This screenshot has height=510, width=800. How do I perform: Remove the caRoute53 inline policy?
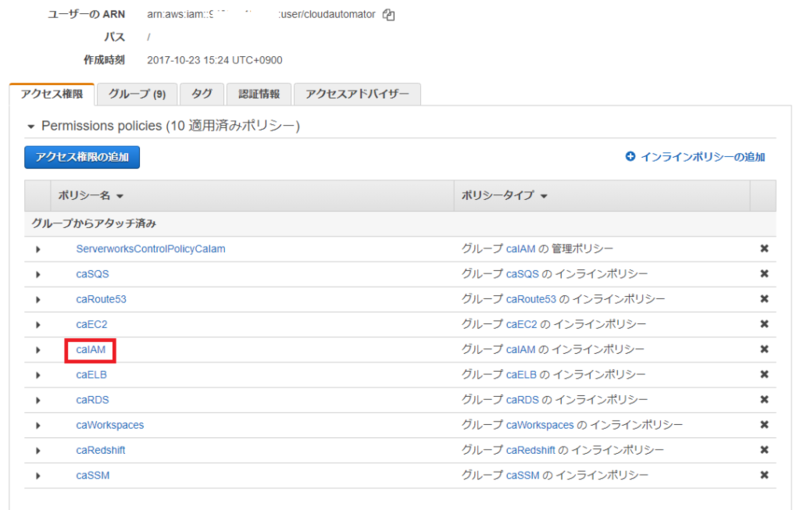pyautogui.click(x=764, y=299)
